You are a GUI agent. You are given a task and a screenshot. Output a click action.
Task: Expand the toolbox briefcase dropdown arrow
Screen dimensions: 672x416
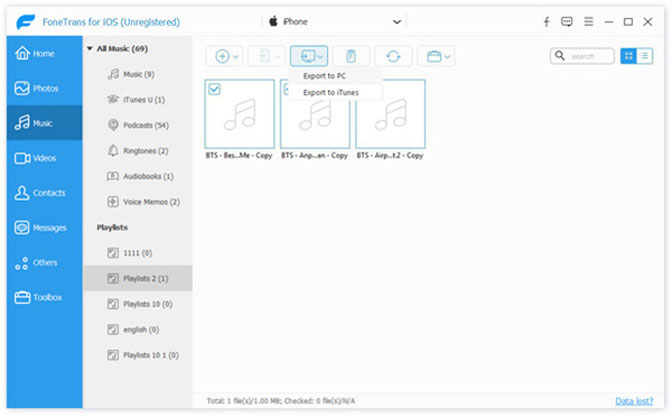point(447,57)
